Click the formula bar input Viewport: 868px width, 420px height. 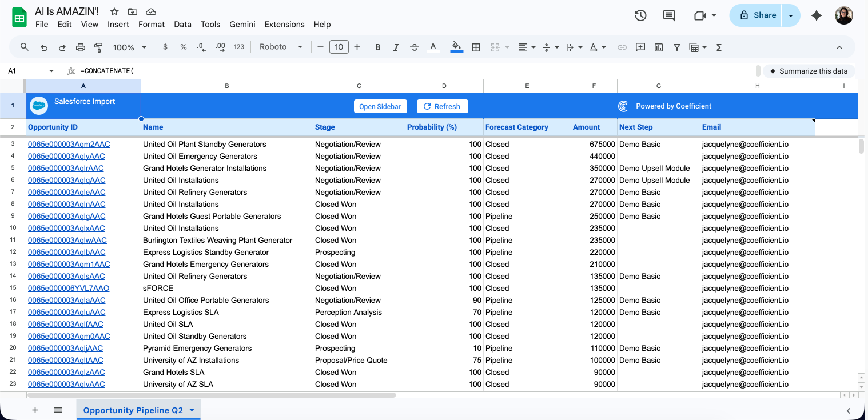point(417,71)
